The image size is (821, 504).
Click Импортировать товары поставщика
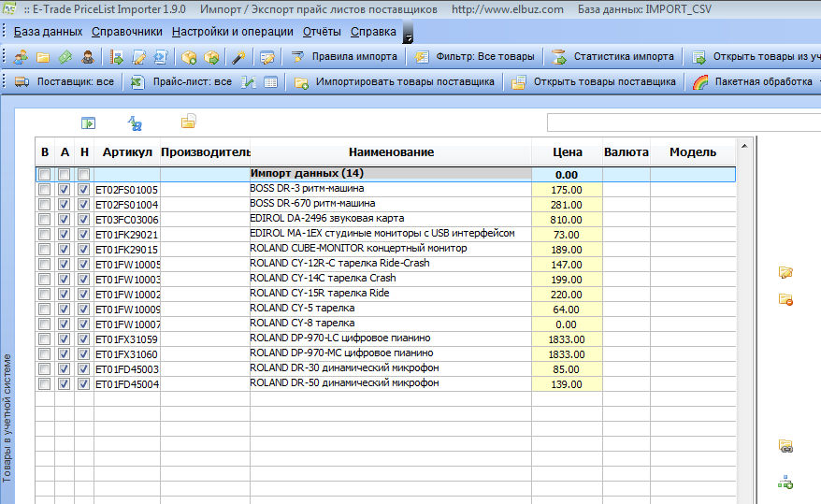coord(395,81)
